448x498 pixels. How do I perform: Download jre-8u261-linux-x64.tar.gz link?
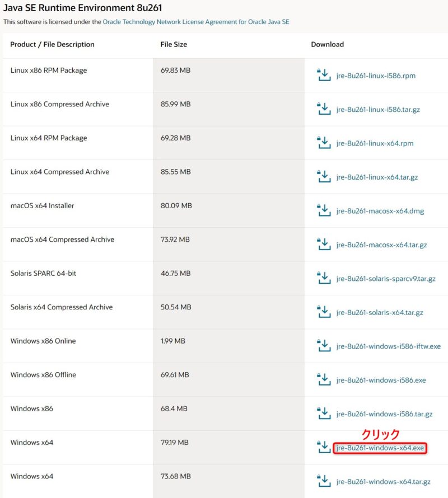tap(377, 177)
